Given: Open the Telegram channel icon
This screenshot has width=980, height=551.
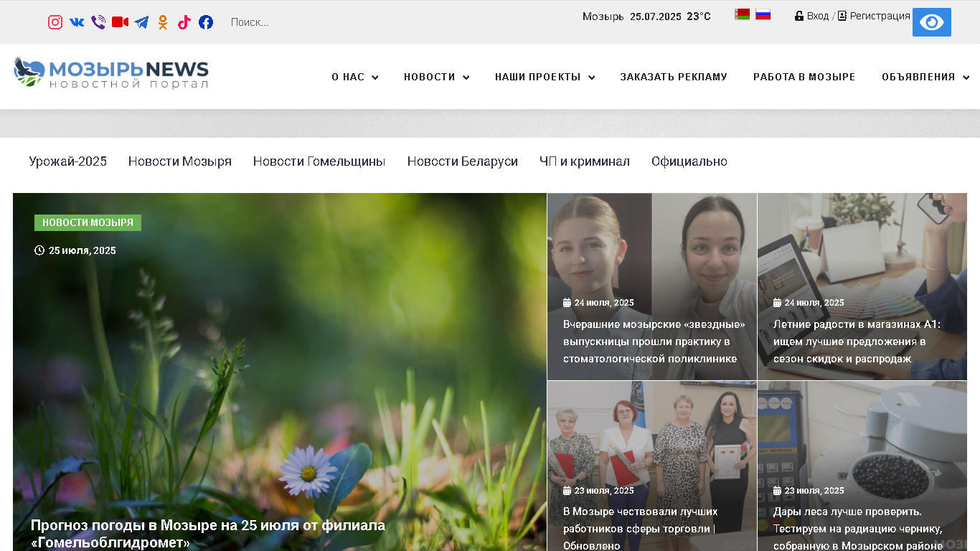Looking at the screenshot, I should [x=141, y=22].
